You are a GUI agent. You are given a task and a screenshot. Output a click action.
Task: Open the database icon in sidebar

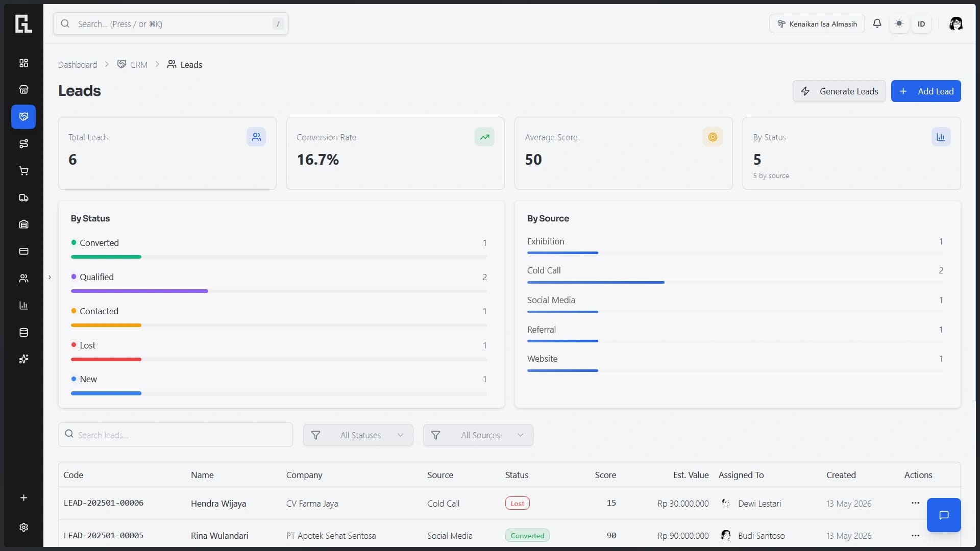pos(23,333)
